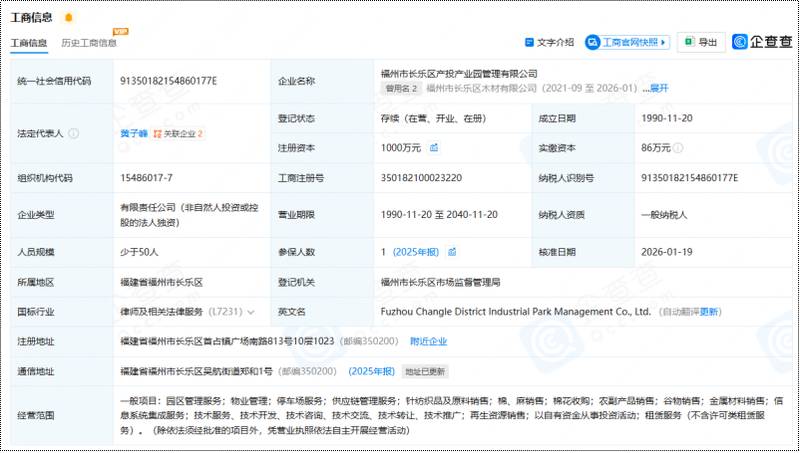Select the 纳税人识别号 value 91350182154860177E
This screenshot has width=800, height=453.
(690, 178)
